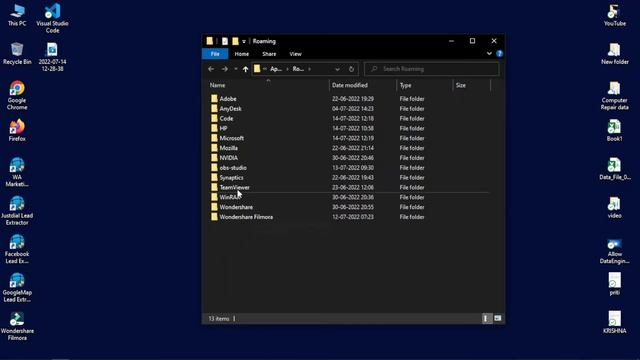Screen dimensions: 640x360
Task: Open WA Marketing shortcut icon
Action: (17, 172)
